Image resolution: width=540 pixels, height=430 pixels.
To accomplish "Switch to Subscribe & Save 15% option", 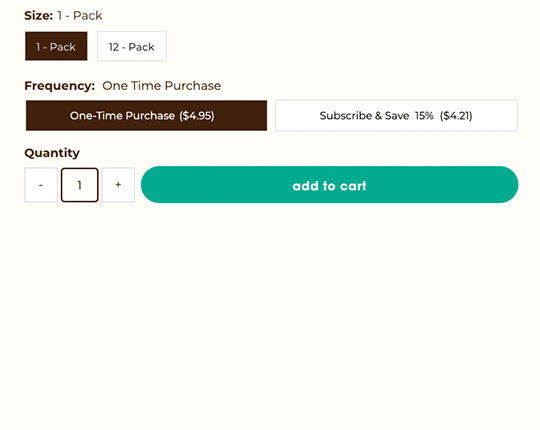I will (396, 116).
